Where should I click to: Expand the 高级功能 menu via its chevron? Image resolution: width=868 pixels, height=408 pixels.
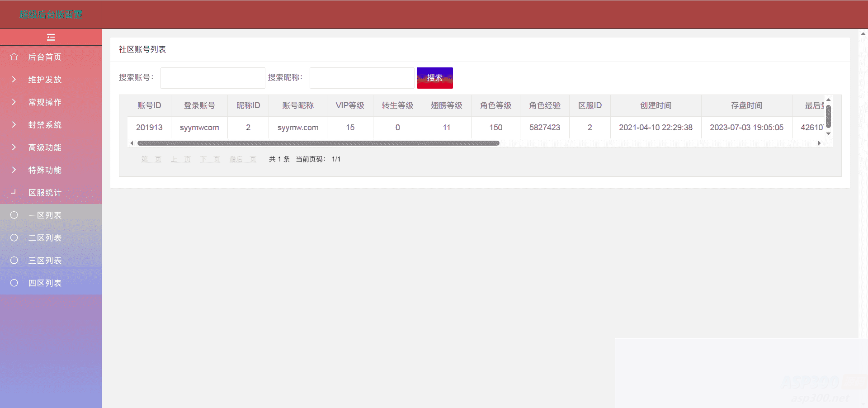point(14,147)
